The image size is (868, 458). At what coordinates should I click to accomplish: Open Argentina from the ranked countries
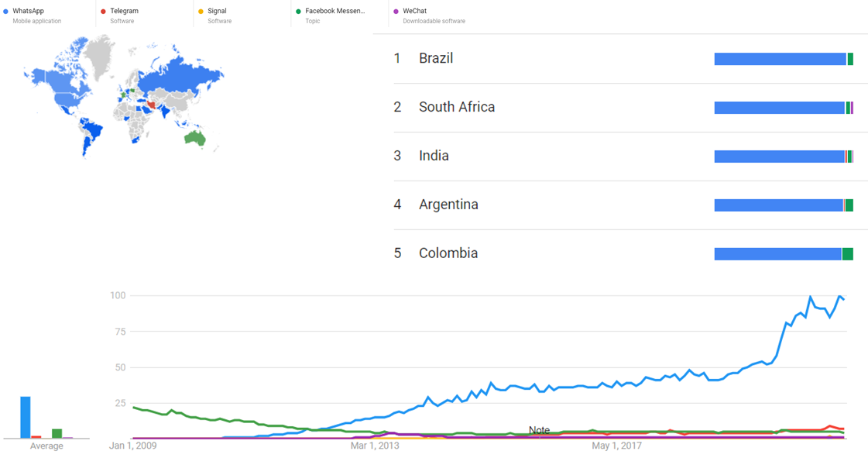point(448,205)
